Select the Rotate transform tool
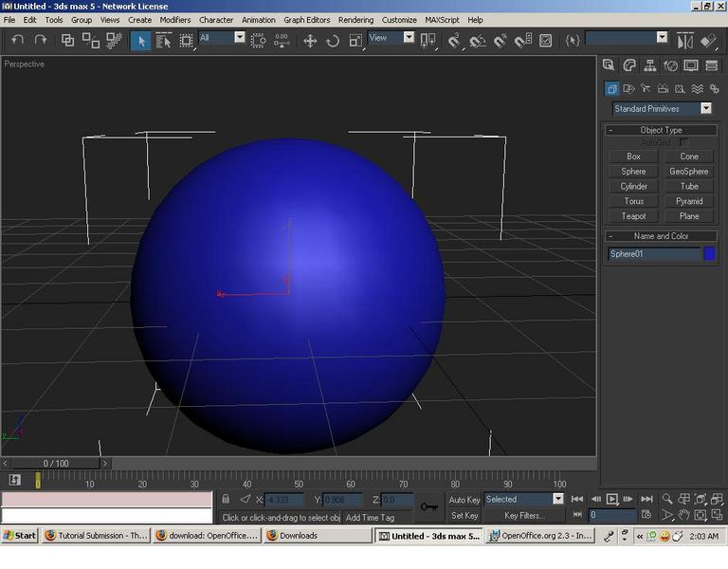 tap(333, 41)
